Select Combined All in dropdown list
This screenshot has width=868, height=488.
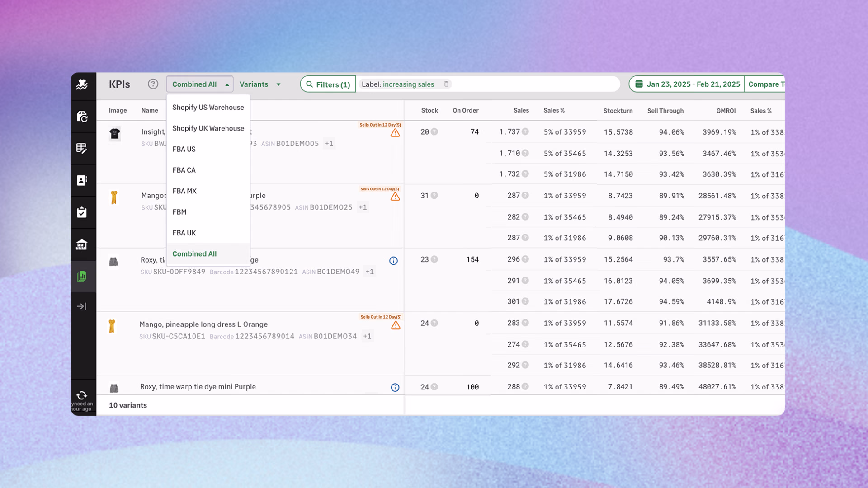(x=208, y=254)
